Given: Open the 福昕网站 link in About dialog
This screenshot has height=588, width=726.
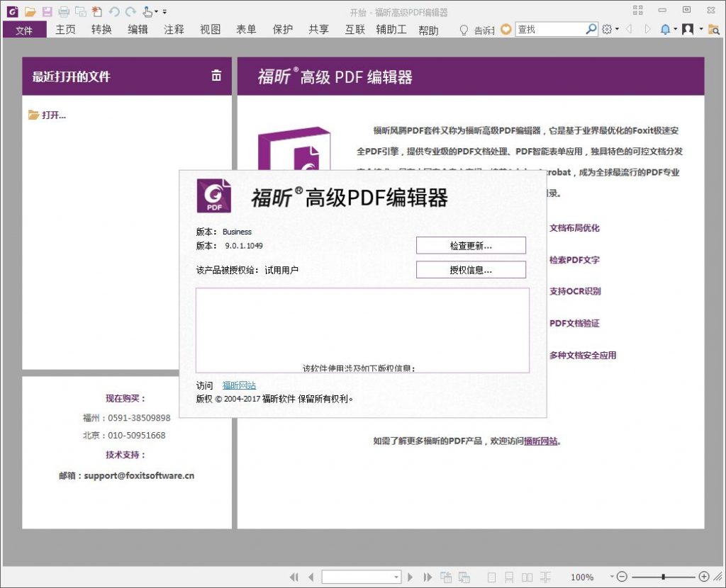Looking at the screenshot, I should 239,385.
